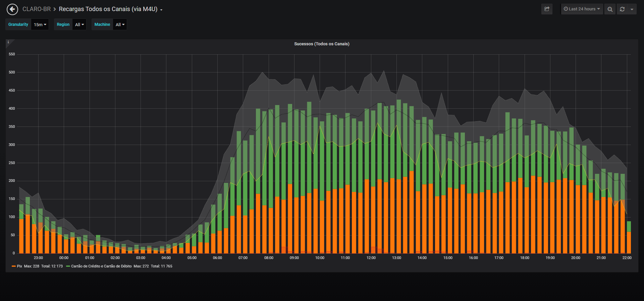
Task: Go back using the circled arrow icon
Action: coord(12,9)
